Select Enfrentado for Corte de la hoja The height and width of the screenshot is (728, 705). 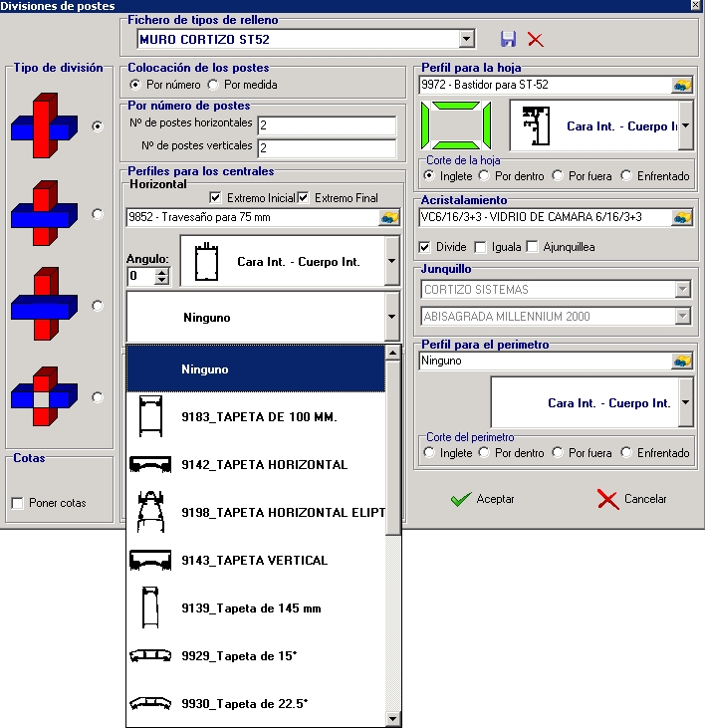click(626, 175)
